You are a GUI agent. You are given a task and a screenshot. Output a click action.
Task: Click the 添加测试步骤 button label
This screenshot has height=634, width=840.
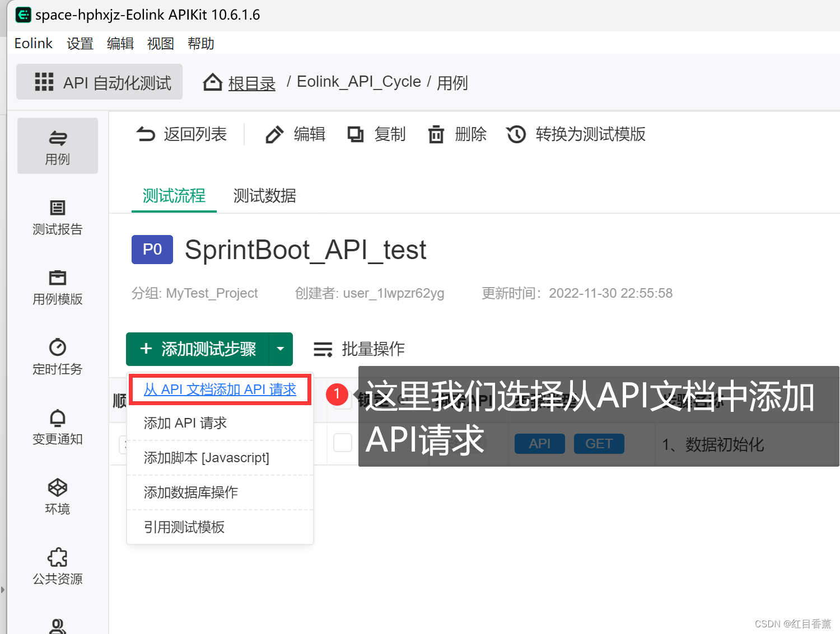(x=209, y=349)
